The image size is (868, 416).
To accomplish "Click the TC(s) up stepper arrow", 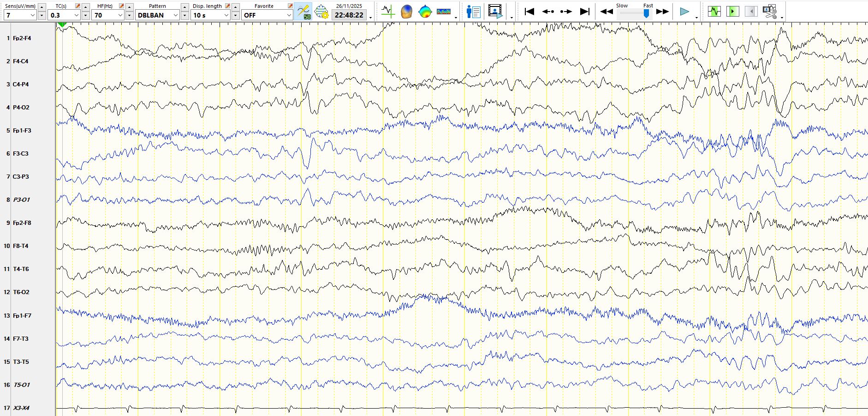I will 86,7.
